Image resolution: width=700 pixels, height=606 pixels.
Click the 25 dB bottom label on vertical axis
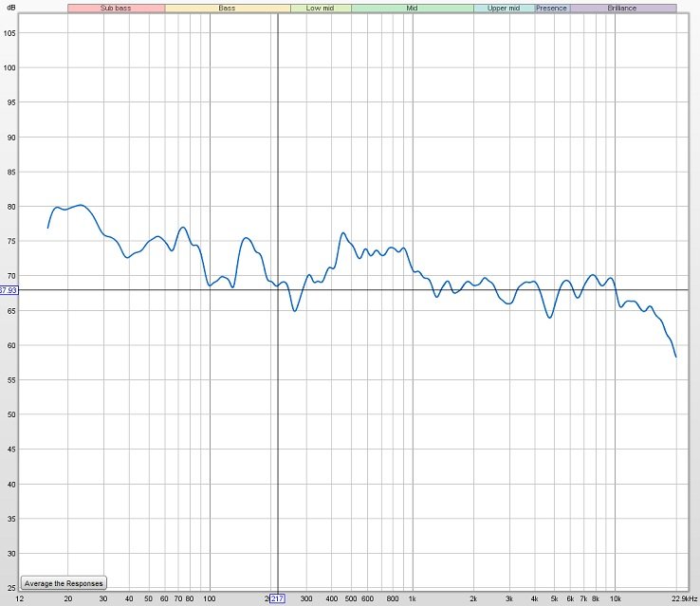click(10, 587)
